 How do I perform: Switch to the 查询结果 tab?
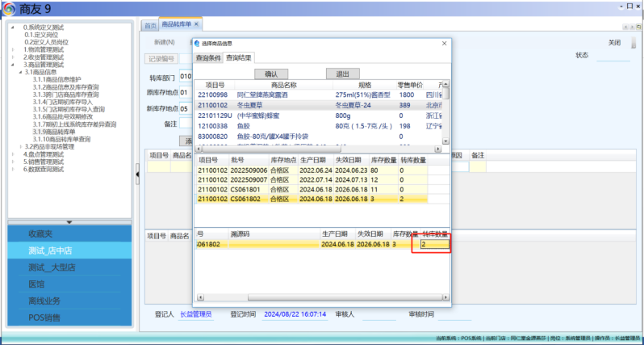pyautogui.click(x=239, y=58)
